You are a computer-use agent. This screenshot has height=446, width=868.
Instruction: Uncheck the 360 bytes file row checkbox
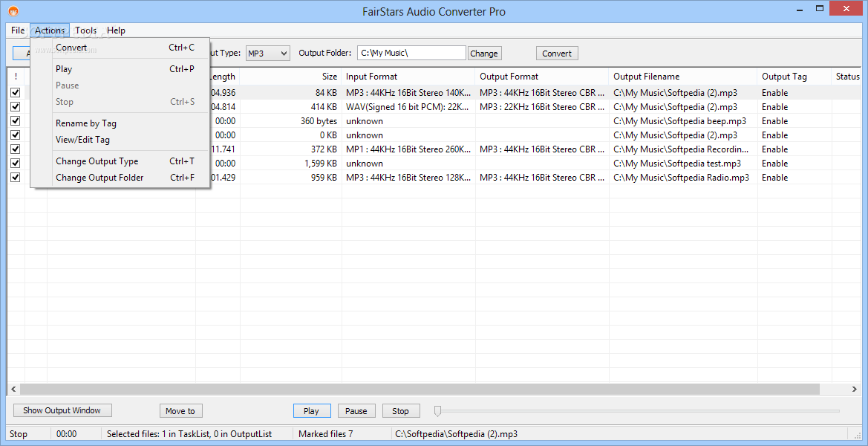click(16, 120)
